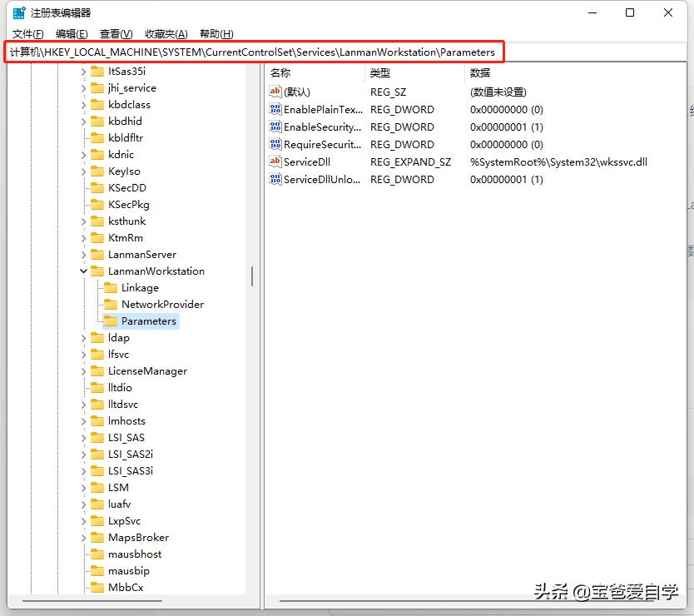Collapse the LanmanWorkstation tree node
This screenshot has width=694, height=616.
coord(82,271)
